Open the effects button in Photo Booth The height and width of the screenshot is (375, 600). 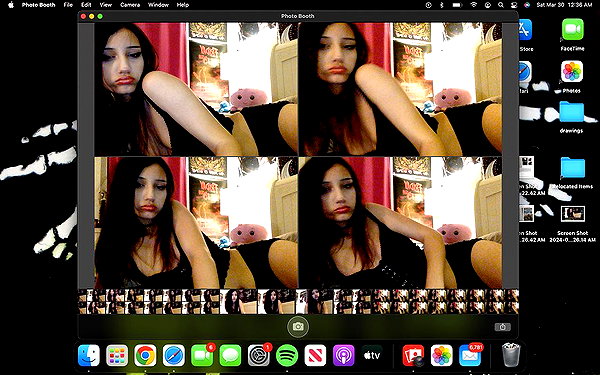point(502,327)
